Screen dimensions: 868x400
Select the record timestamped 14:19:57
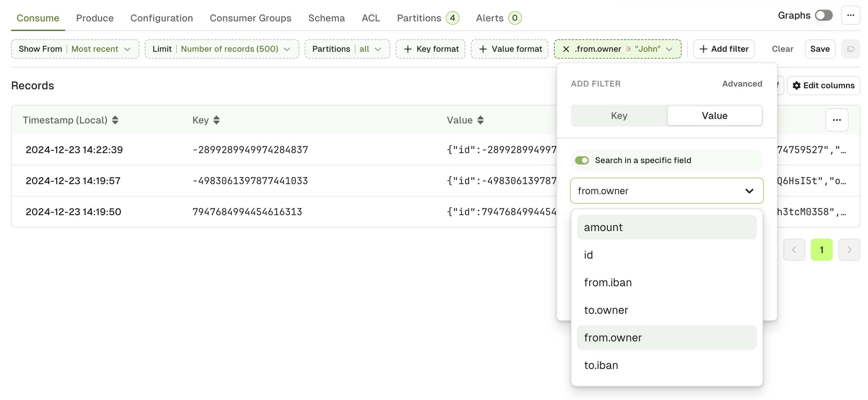[x=73, y=181]
